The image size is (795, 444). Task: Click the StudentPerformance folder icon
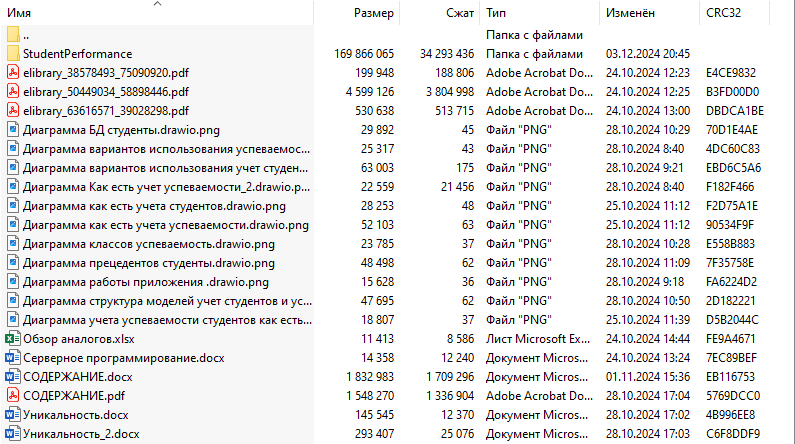click(12, 53)
